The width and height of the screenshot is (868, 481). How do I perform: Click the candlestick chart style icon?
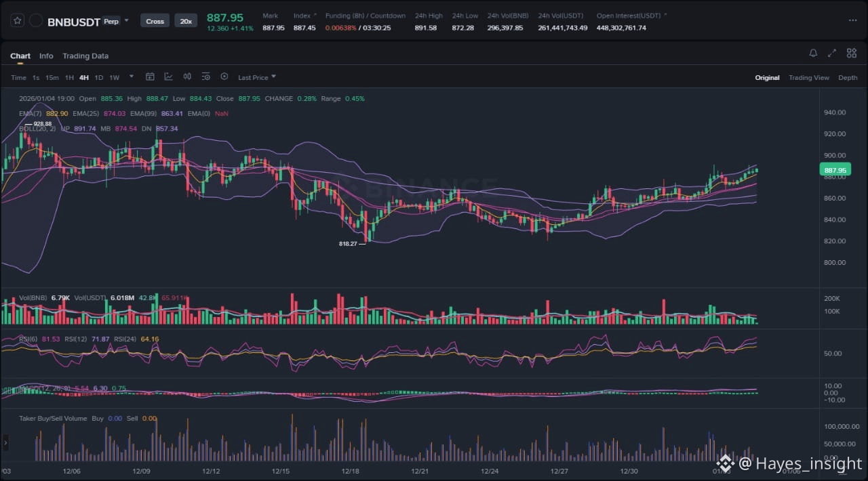pos(187,77)
